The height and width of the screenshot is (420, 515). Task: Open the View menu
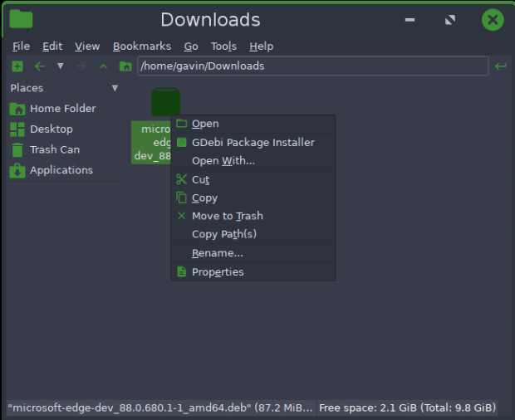click(87, 46)
